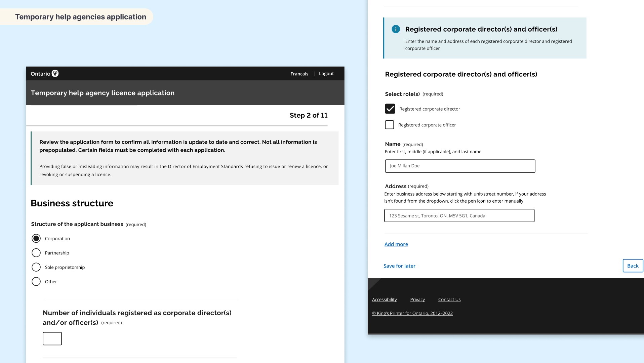
Task: Pick the Other business structure option
Action: click(x=36, y=282)
